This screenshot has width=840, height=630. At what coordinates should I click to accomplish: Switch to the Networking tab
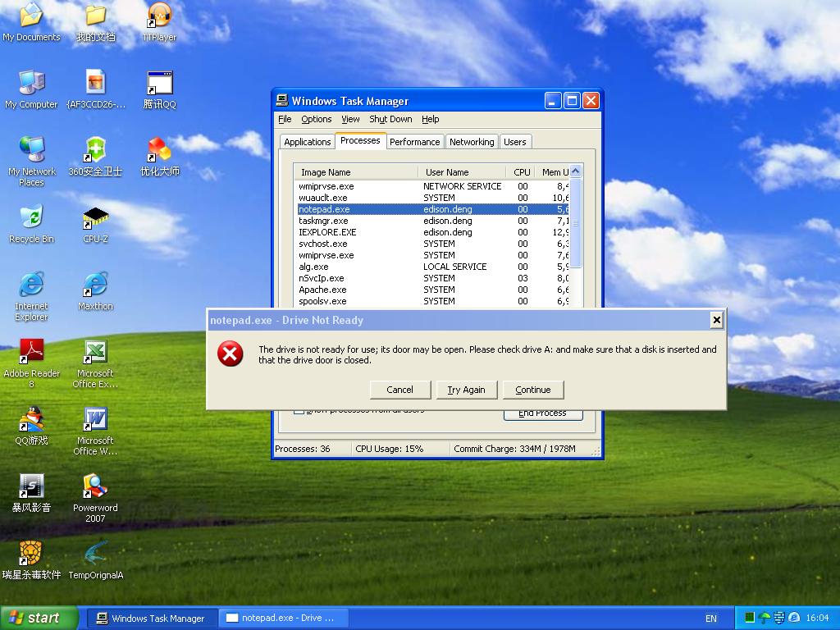tap(472, 142)
